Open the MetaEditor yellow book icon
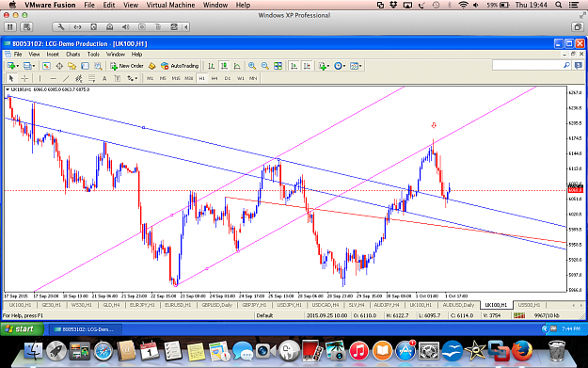This screenshot has width=588, height=368. pyautogui.click(x=151, y=66)
